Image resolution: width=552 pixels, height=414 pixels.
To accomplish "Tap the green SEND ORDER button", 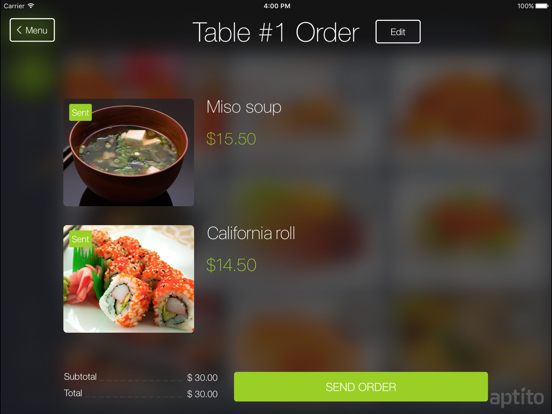I will pos(361,387).
